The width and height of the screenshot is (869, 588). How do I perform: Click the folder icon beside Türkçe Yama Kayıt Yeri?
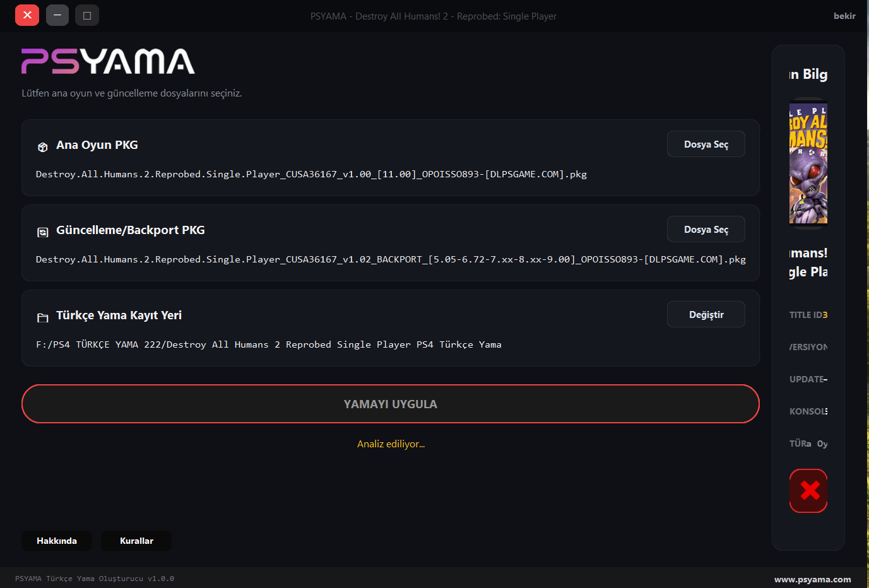43,317
